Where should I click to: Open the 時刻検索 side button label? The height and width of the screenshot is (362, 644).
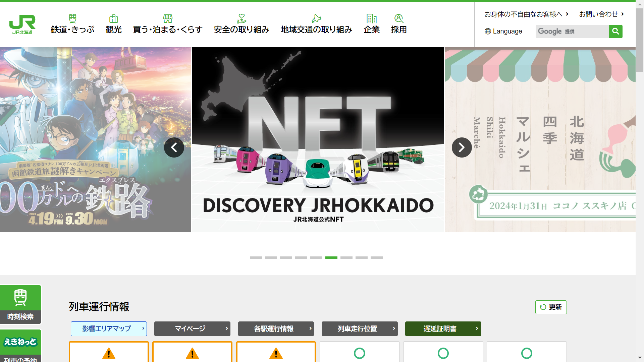click(20, 317)
